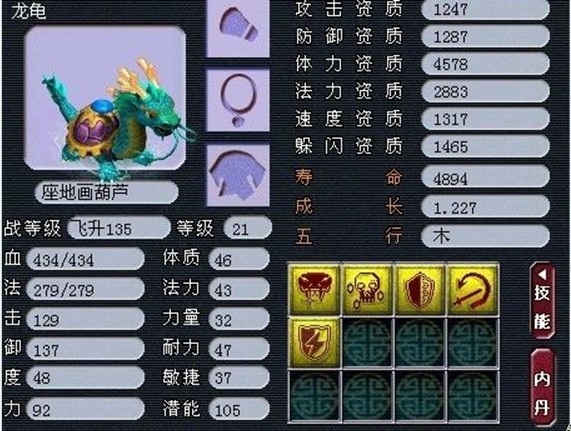Click the lightning shield skill icon
The image size is (571, 431).
click(x=315, y=342)
